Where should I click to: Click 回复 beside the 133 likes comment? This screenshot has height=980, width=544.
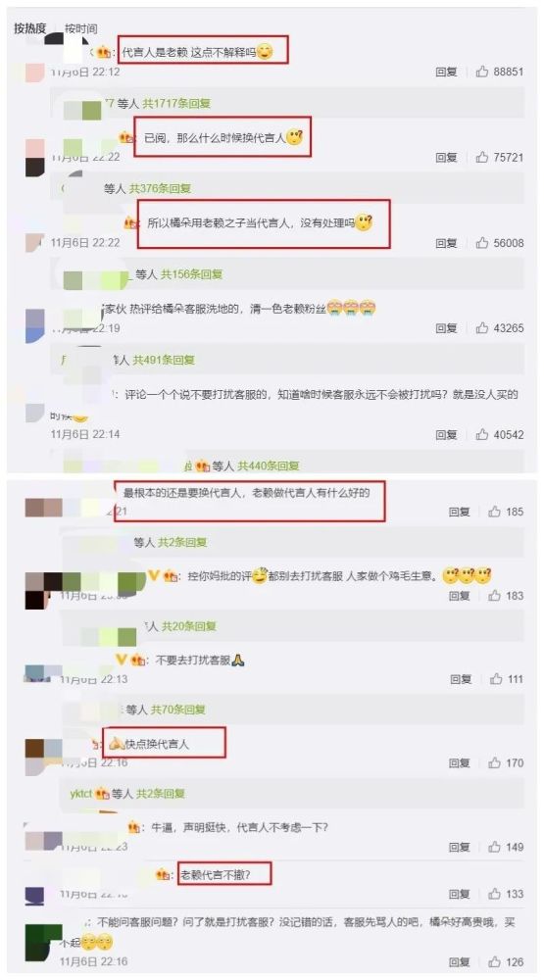(x=460, y=895)
